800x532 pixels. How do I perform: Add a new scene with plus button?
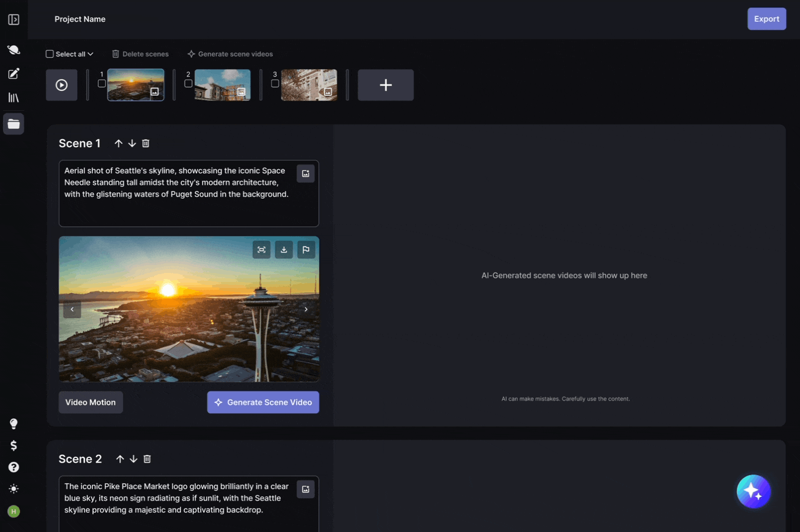coord(386,85)
